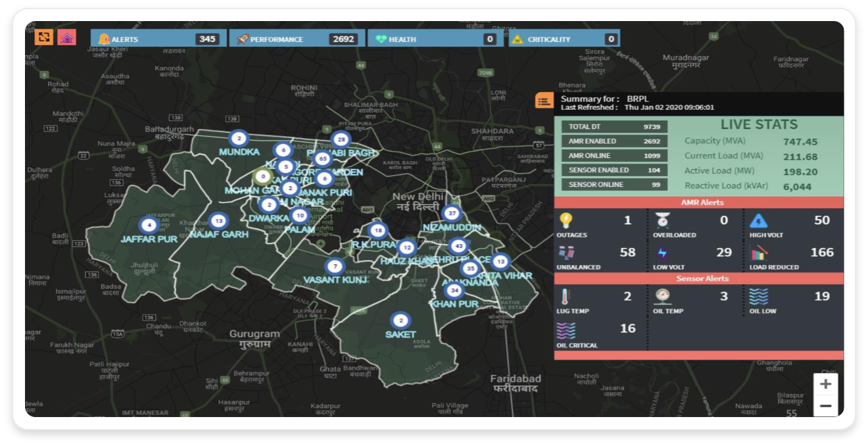Collapse the orange summary panel list icon
The width and height of the screenshot is (868, 446).
[x=544, y=101]
